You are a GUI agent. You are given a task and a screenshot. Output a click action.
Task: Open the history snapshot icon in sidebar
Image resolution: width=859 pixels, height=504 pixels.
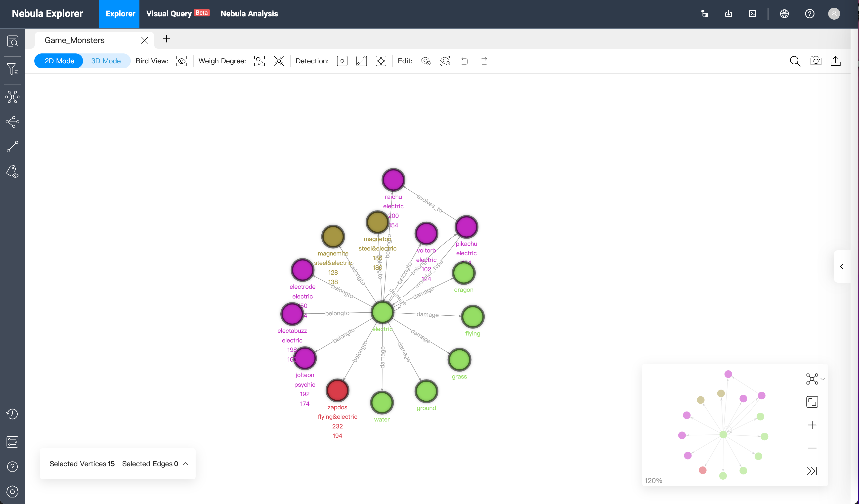tap(13, 414)
